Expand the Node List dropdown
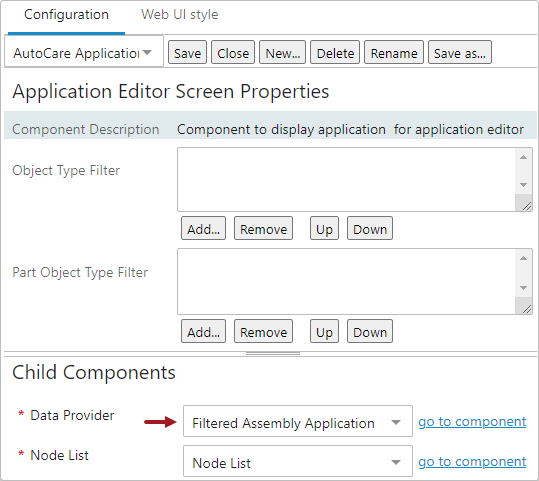The height and width of the screenshot is (481, 539). (298, 461)
